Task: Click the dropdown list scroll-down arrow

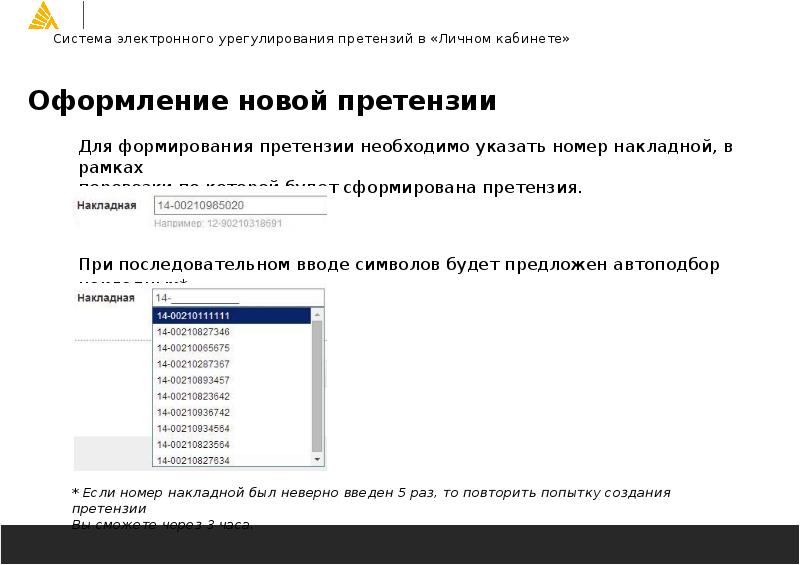Action: tap(319, 460)
